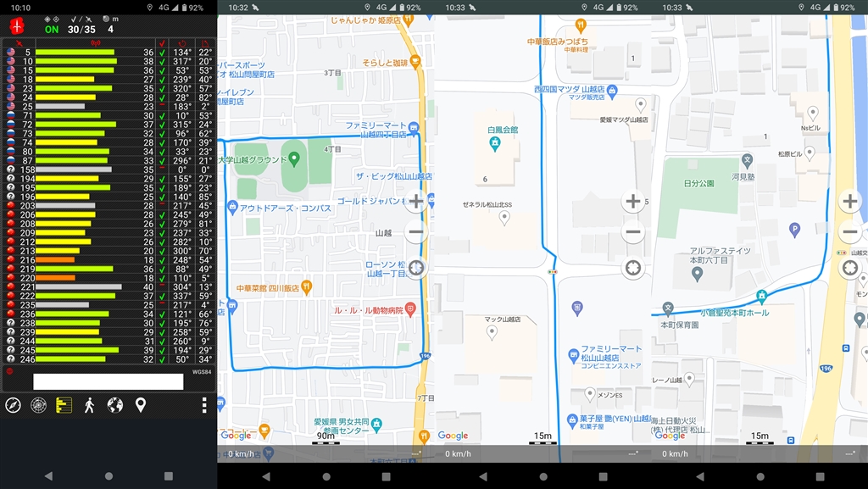Recenter location on the 日分公園 map
Image resolution: width=868 pixels, height=489 pixels.
click(x=850, y=269)
